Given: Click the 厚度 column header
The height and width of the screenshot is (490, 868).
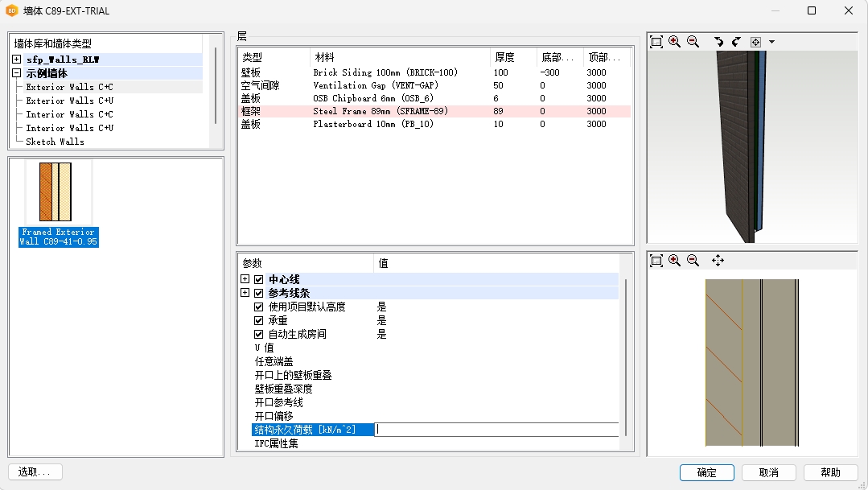Looking at the screenshot, I should tap(513, 57).
